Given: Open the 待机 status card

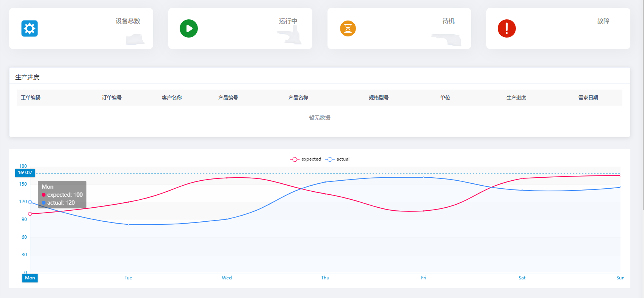Looking at the screenshot, I should pyautogui.click(x=399, y=28).
